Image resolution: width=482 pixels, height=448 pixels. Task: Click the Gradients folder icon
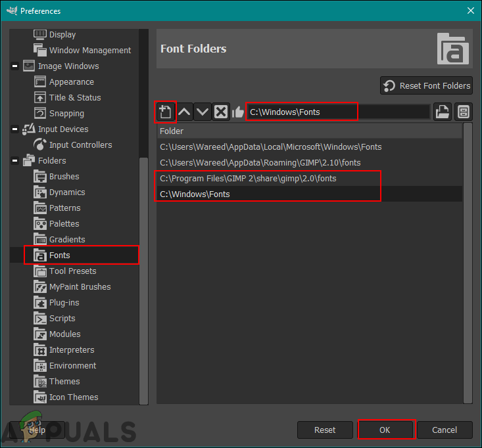click(40, 240)
